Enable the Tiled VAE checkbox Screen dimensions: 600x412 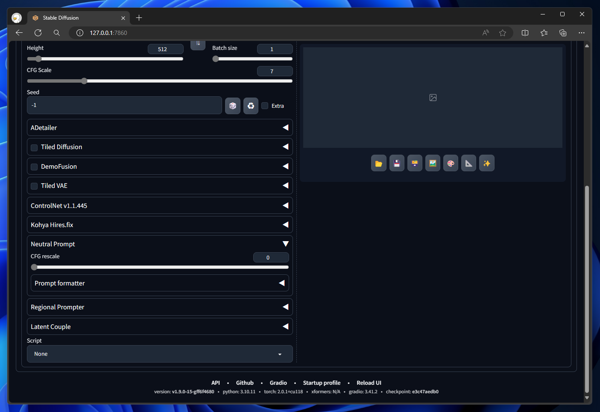click(34, 186)
